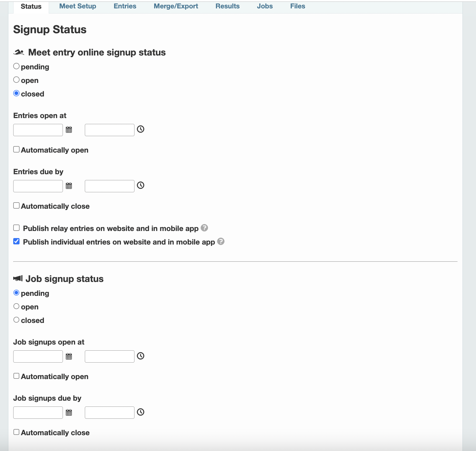
Task: Set meet entry signup status to open
Action: (x=16, y=79)
